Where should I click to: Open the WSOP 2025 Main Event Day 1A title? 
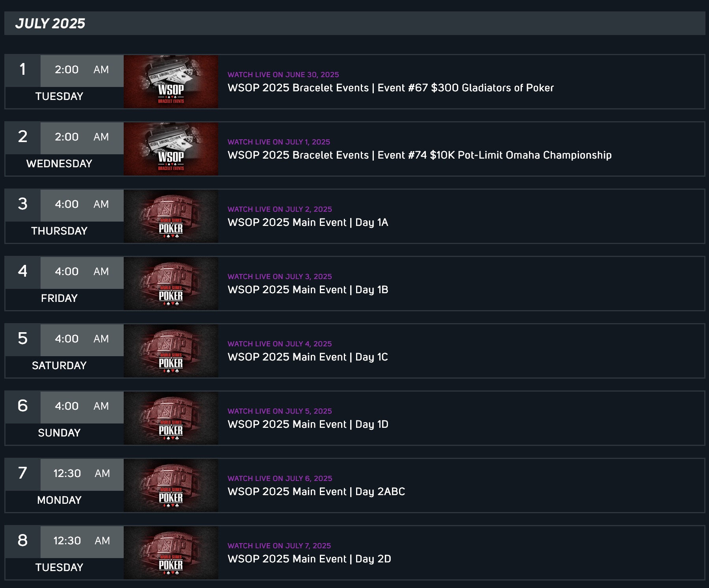pos(308,222)
